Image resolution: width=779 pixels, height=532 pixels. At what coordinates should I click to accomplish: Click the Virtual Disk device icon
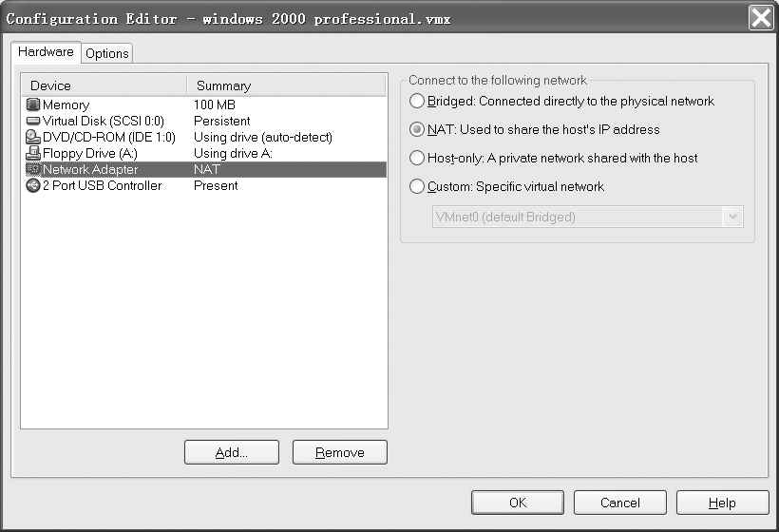click(33, 122)
